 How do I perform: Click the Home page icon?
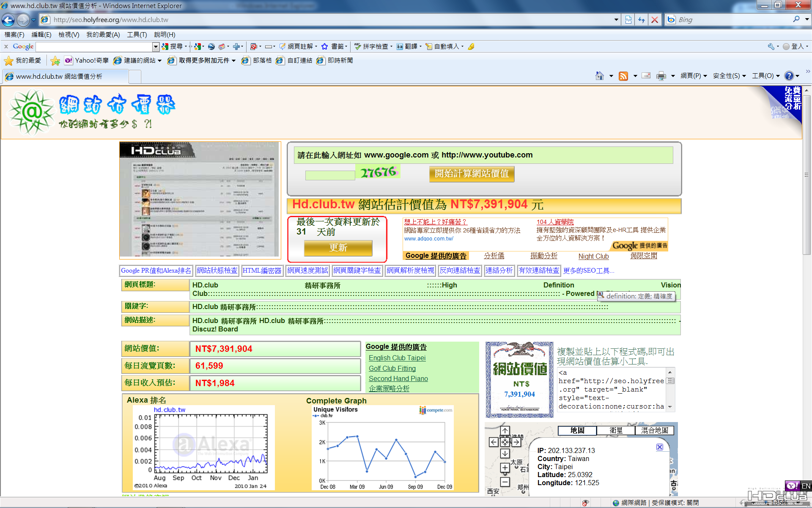[x=600, y=76]
